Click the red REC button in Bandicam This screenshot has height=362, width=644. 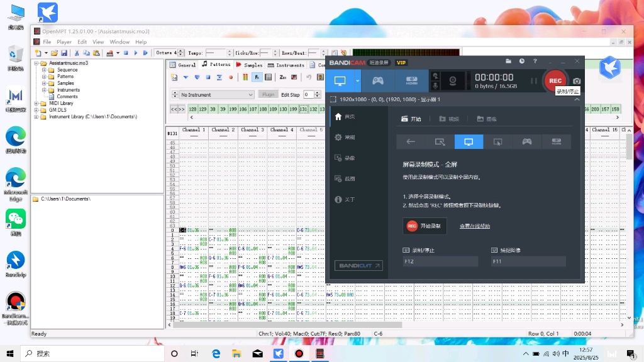coord(555,81)
